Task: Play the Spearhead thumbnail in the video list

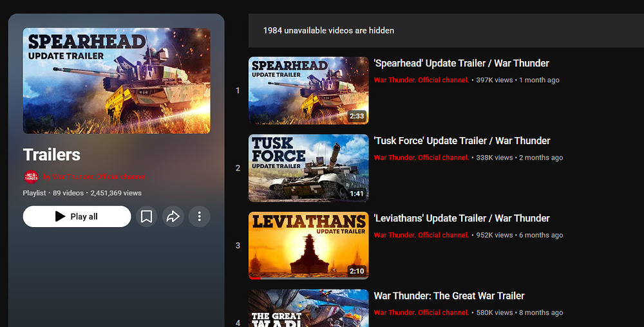Action: pos(308,90)
